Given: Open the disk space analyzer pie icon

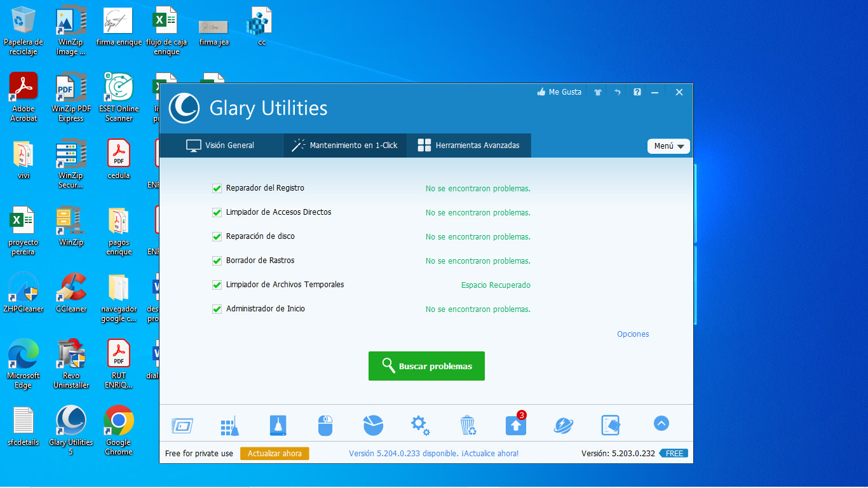Looking at the screenshot, I should [x=373, y=425].
